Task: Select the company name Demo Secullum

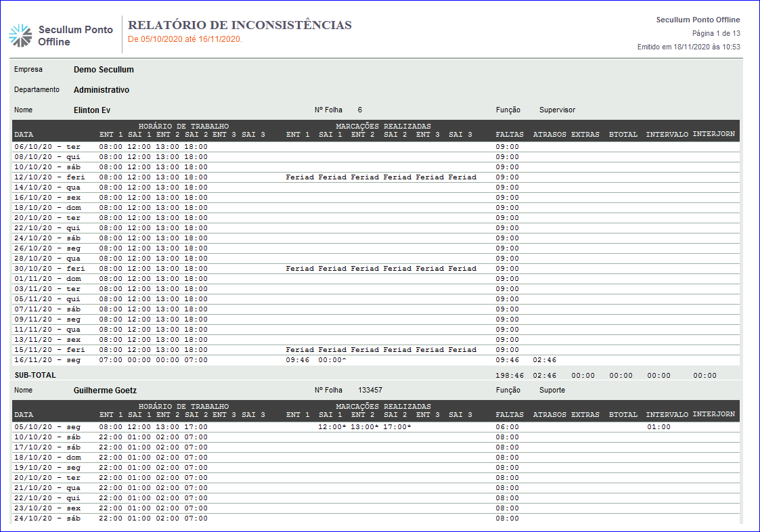Action: [104, 70]
